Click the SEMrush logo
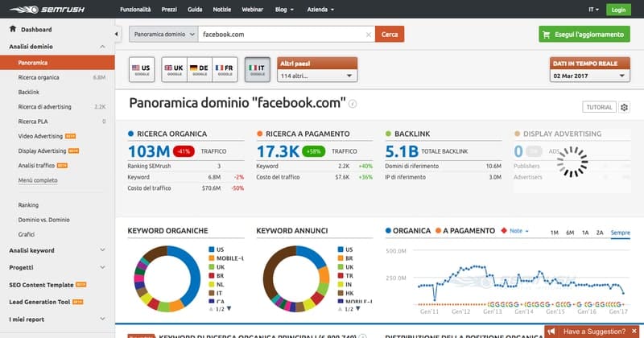The height and width of the screenshot is (338, 644). [x=47, y=10]
